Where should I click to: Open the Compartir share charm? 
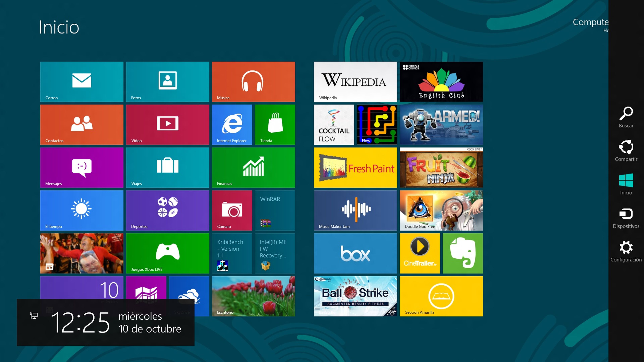tap(626, 151)
